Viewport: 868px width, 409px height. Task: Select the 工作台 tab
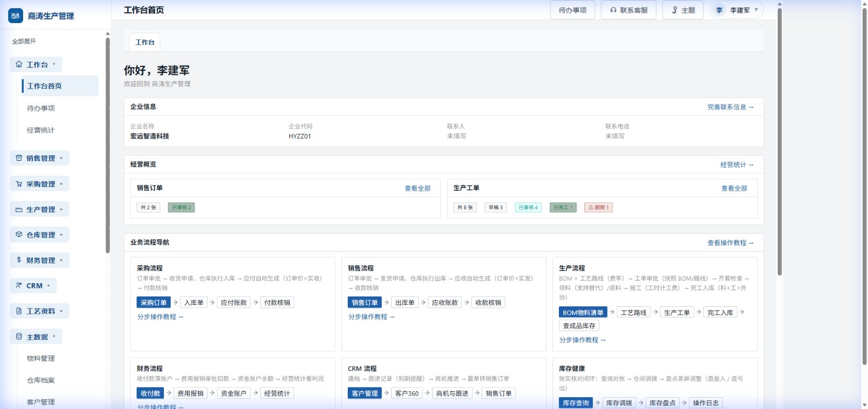coord(145,42)
